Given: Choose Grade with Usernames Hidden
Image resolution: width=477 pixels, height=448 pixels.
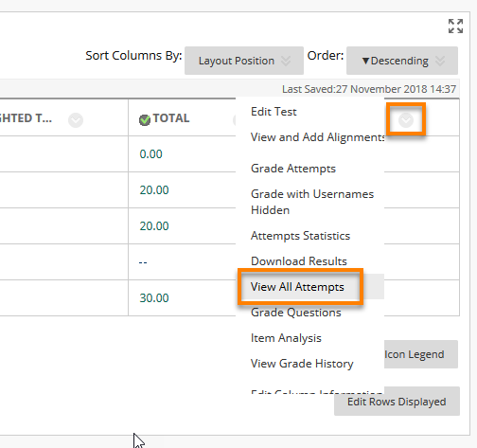Looking at the screenshot, I should pos(312,202).
